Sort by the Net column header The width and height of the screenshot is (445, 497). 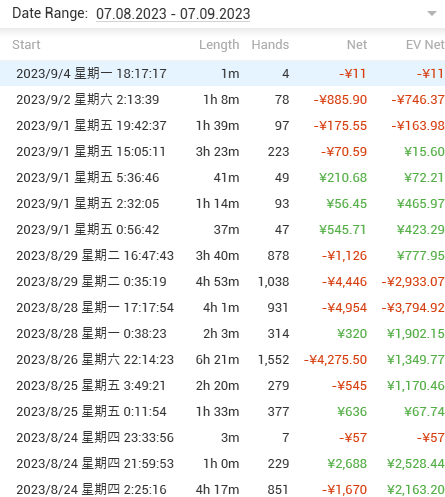(x=357, y=45)
